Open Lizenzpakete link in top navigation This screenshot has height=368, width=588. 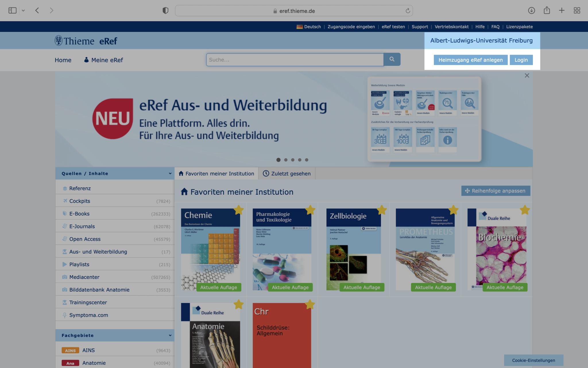coord(519,26)
